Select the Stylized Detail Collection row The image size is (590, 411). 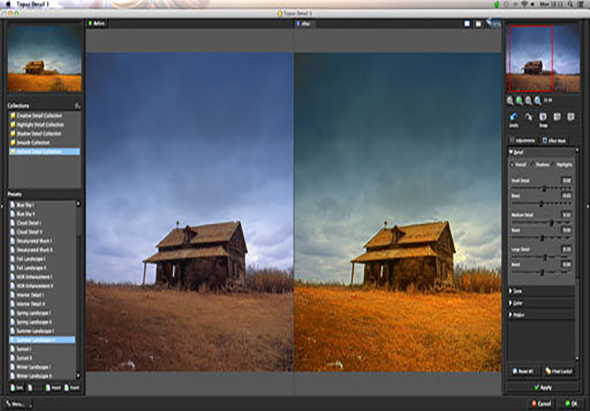44,152
